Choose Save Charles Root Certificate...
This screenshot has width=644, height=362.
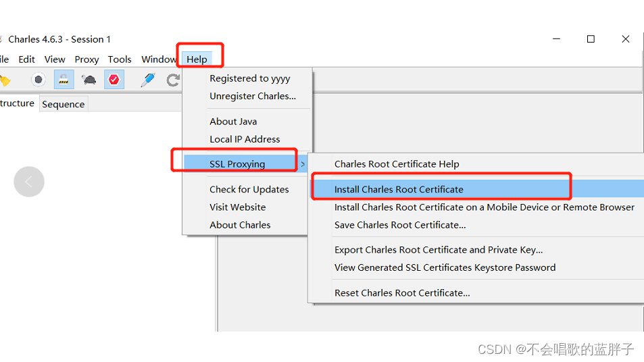click(x=399, y=225)
